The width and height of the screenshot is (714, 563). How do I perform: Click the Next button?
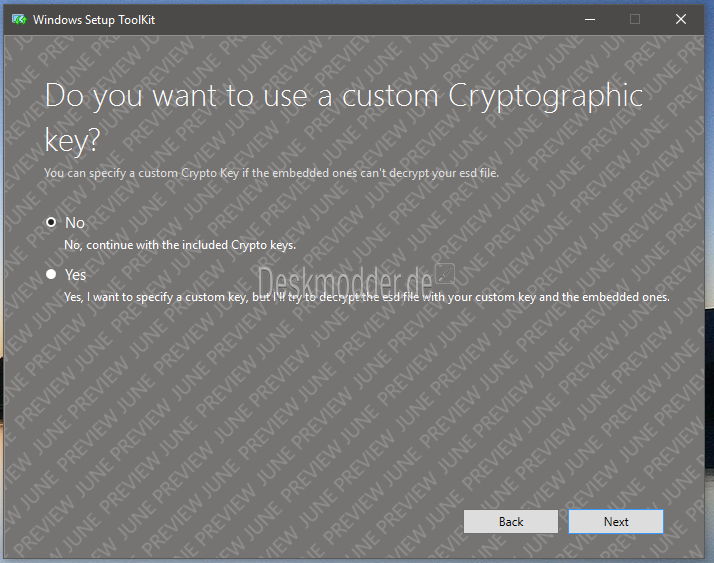coord(616,522)
